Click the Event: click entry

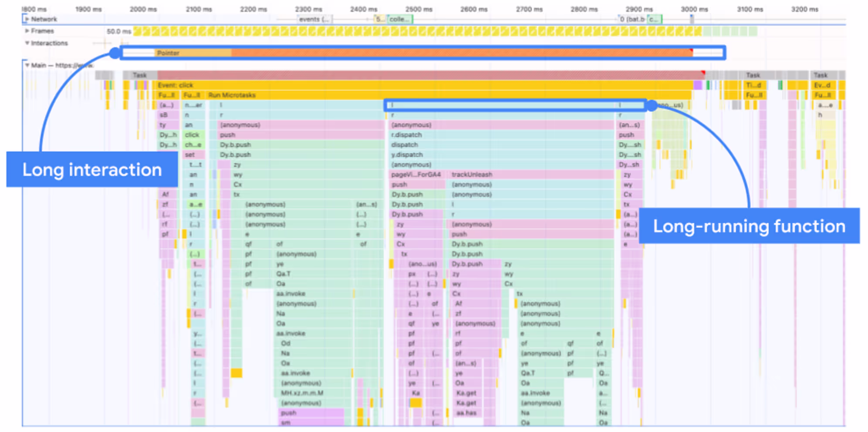pyautogui.click(x=425, y=85)
